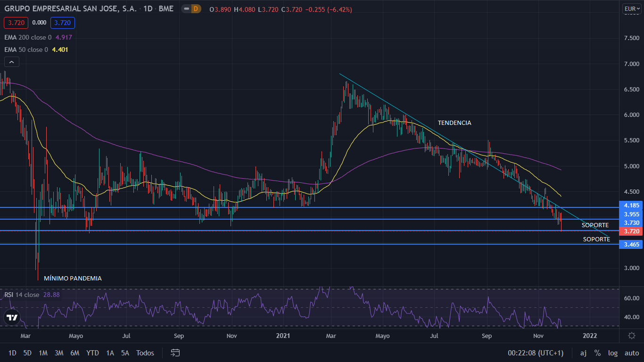Click the TradingView logo icon
644x362 pixels.
coord(12,317)
